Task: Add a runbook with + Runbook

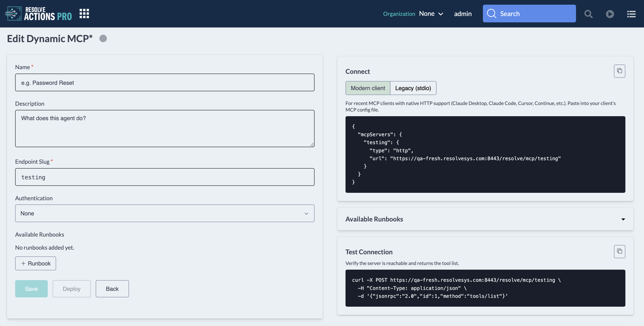Action: tap(35, 263)
